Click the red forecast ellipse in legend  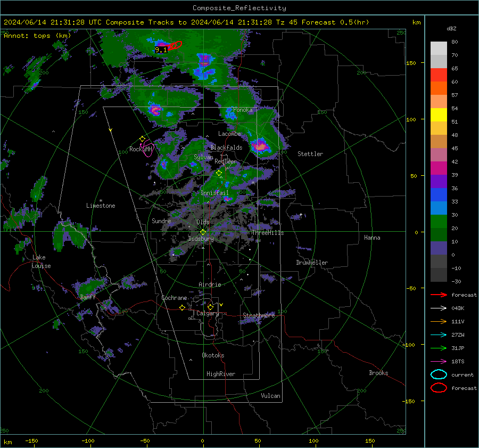click(x=439, y=388)
